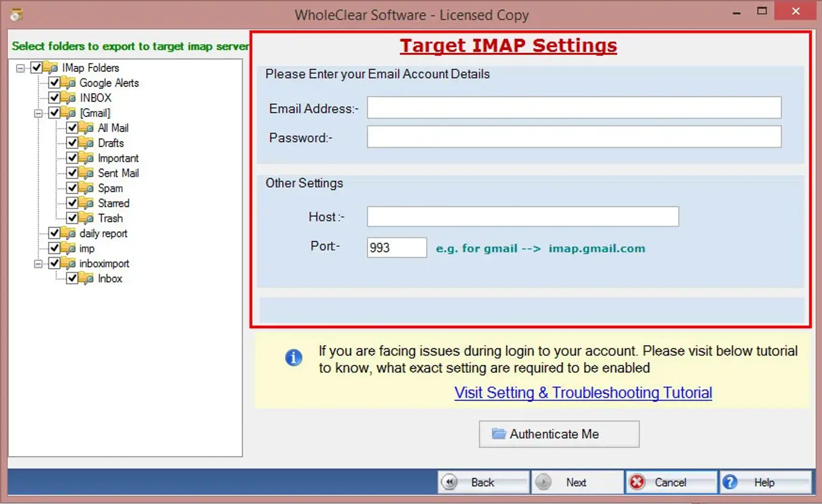
Task: Click the red X icon on Cancel
Action: click(637, 482)
